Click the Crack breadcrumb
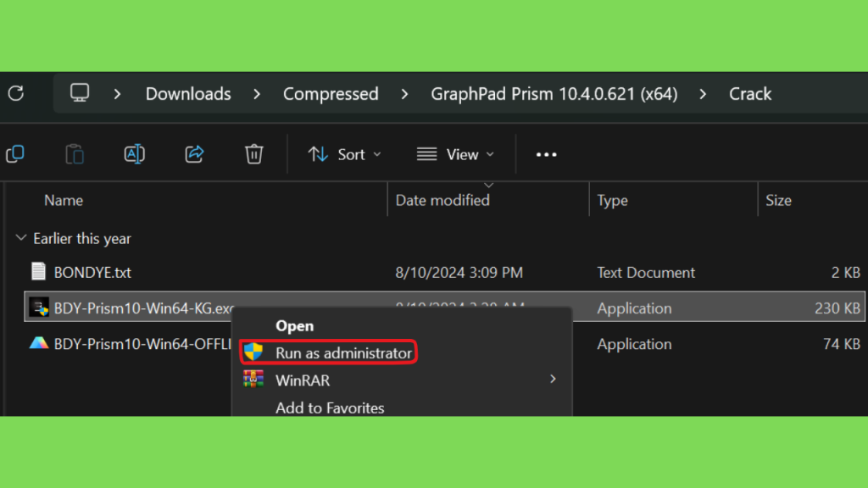Image resolution: width=868 pixels, height=488 pixels. 750,94
